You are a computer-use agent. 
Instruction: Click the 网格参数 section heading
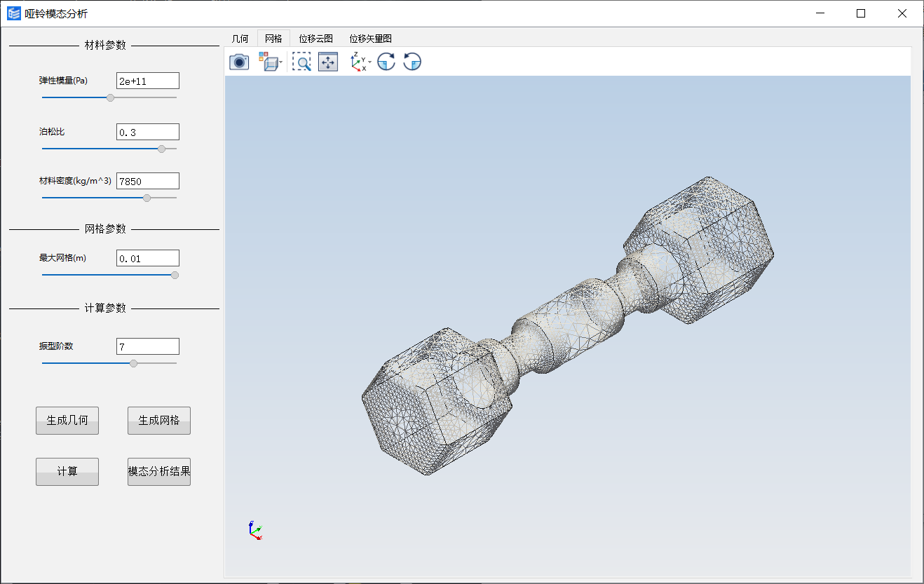pyautogui.click(x=105, y=229)
